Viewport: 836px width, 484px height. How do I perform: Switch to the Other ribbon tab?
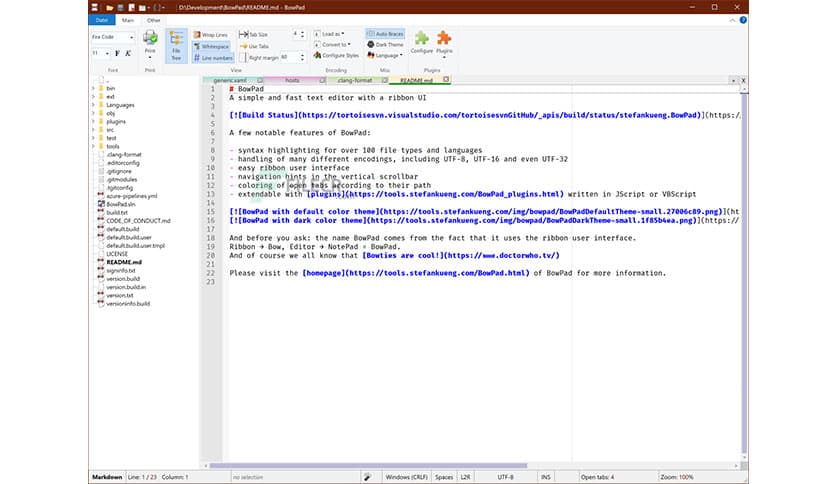point(153,19)
